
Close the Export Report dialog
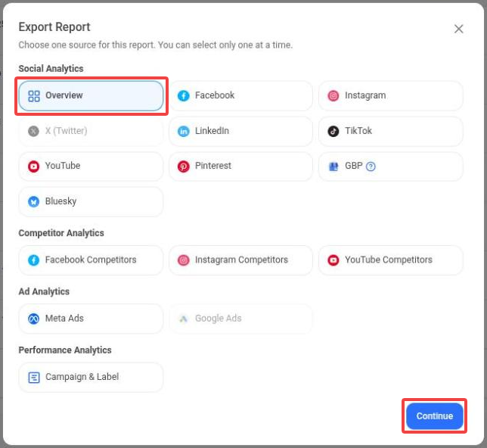(459, 29)
